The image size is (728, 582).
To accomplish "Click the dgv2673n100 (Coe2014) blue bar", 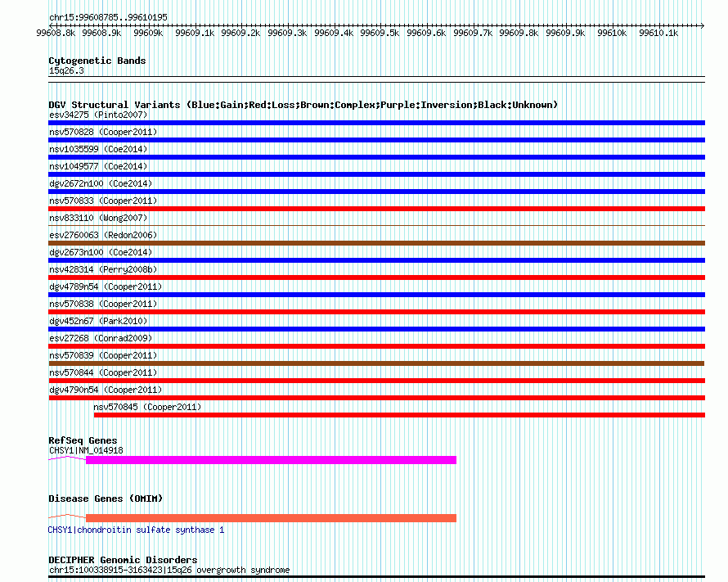I will (376, 260).
